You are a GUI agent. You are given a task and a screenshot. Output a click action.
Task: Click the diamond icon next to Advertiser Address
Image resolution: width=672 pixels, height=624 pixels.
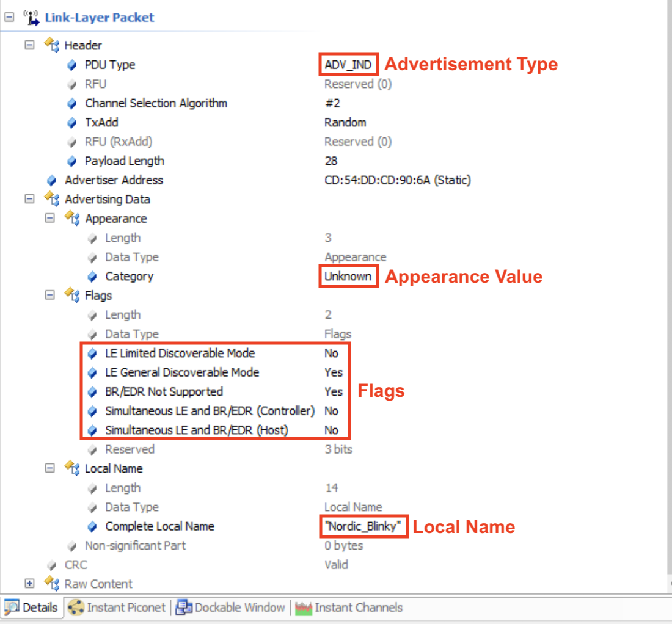pyautogui.click(x=52, y=180)
